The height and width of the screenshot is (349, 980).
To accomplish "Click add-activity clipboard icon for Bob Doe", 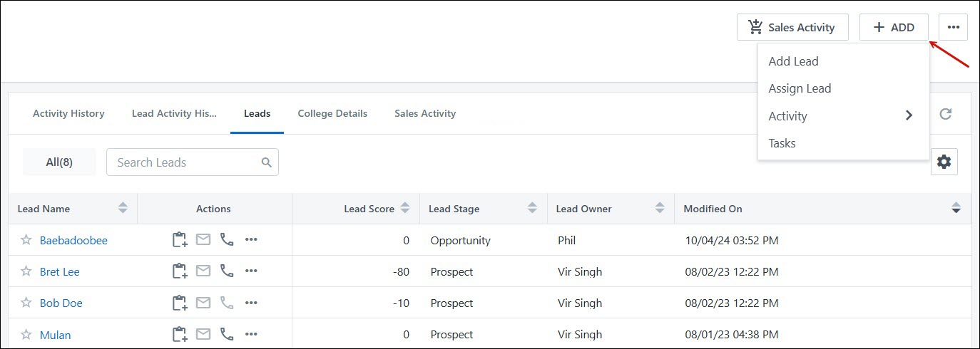I will click(x=180, y=303).
